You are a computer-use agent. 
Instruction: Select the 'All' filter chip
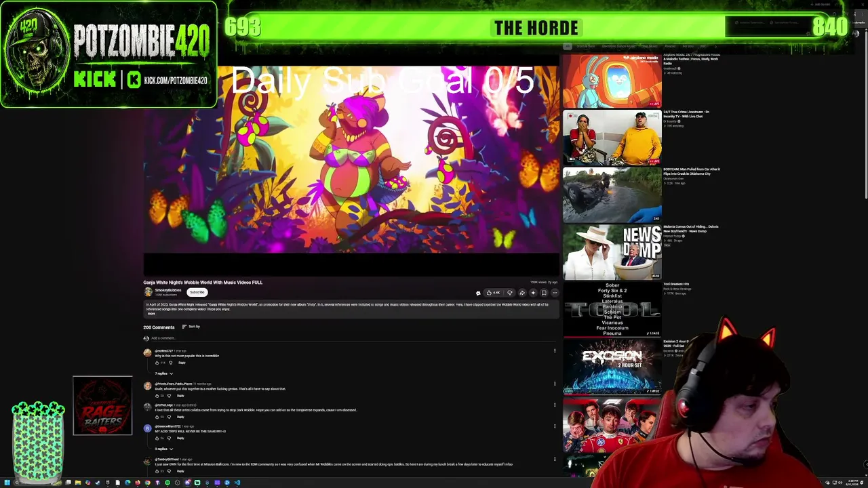(x=568, y=46)
